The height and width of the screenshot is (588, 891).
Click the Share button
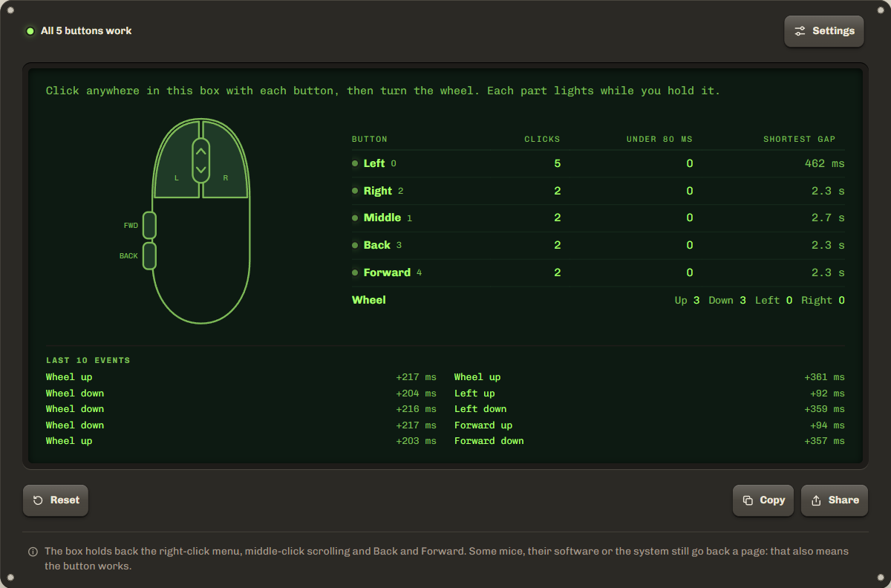(x=835, y=500)
